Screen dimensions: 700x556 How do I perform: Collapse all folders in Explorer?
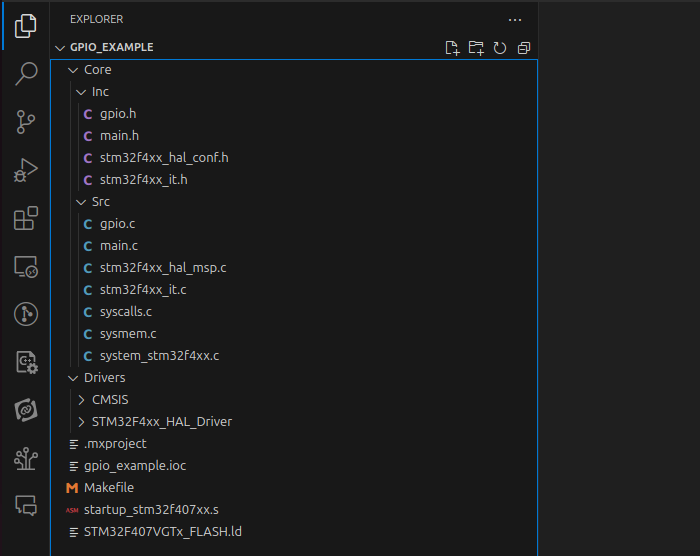coord(524,48)
